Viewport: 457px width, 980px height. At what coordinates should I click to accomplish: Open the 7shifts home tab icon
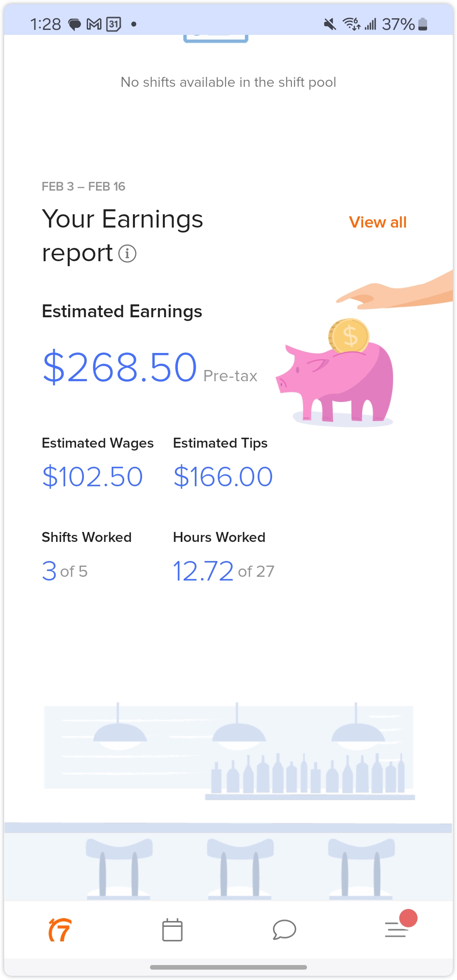click(x=60, y=930)
